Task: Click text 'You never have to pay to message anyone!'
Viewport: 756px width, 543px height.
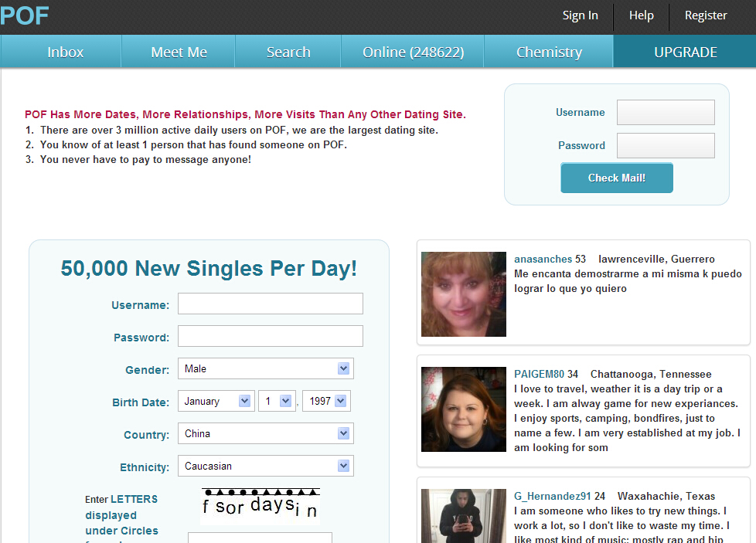Action: 145,159
